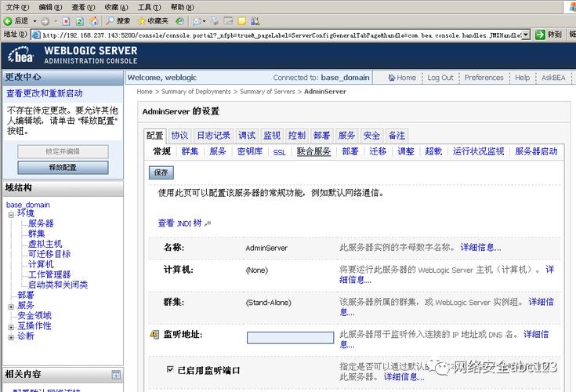This screenshot has height=392, width=576.
Task: Select base_domain in the domain tree
Action: click(28, 205)
